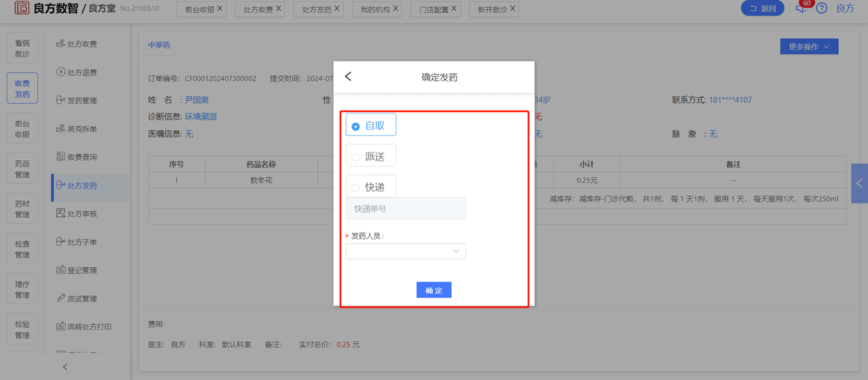Click the 备注 column header
This screenshot has height=380, width=868.
click(x=733, y=164)
